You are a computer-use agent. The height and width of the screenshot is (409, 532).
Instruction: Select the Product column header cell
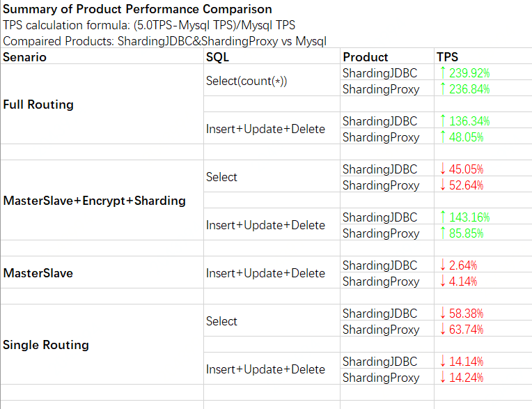(366, 57)
